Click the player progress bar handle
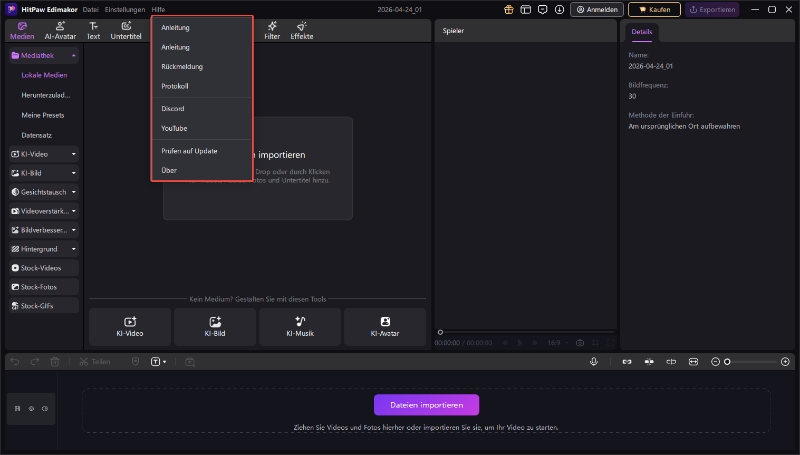This screenshot has width=800, height=455. [x=440, y=332]
